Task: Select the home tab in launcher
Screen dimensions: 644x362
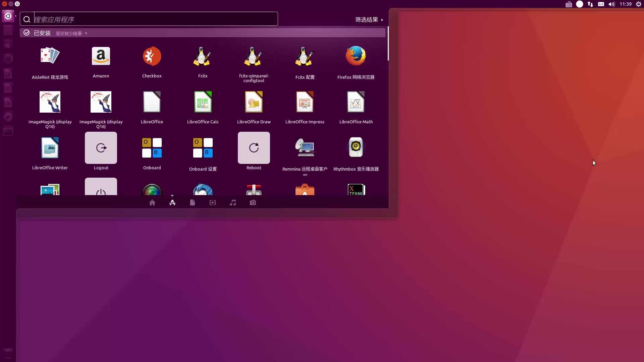Action: pyautogui.click(x=152, y=202)
